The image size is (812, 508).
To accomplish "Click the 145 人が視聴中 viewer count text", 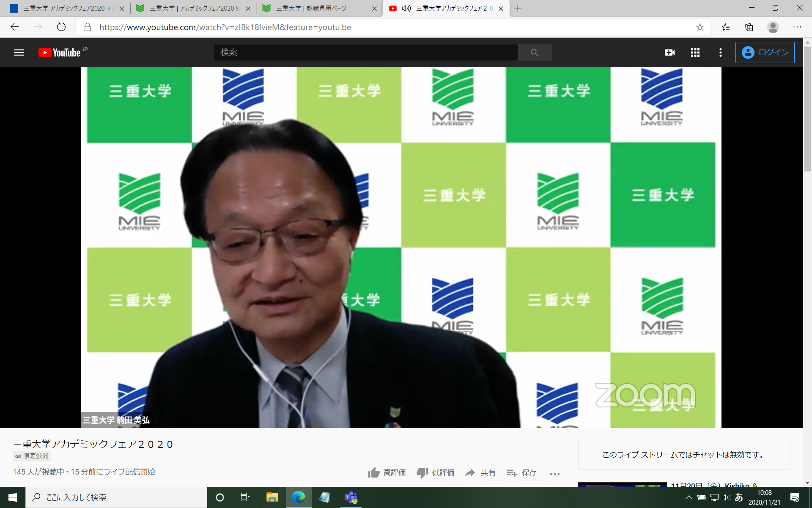I will point(38,472).
